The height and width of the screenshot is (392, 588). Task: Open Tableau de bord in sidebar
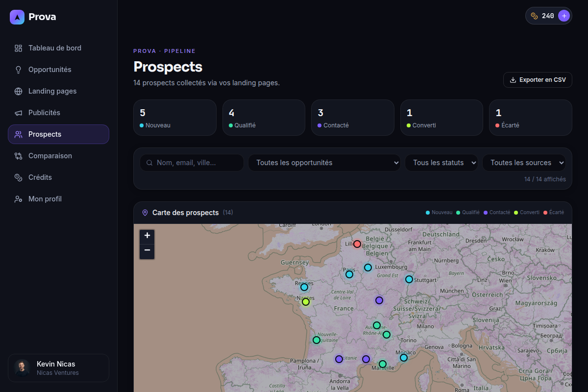pyautogui.click(x=58, y=48)
